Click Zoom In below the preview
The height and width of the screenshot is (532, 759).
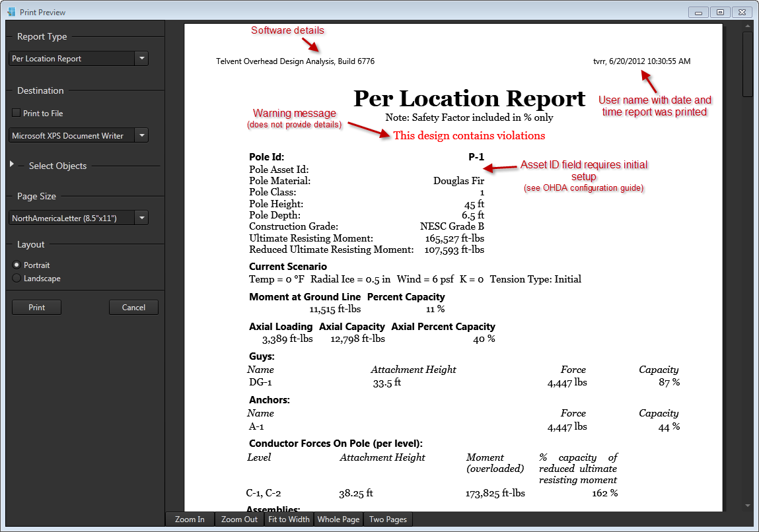point(190,519)
